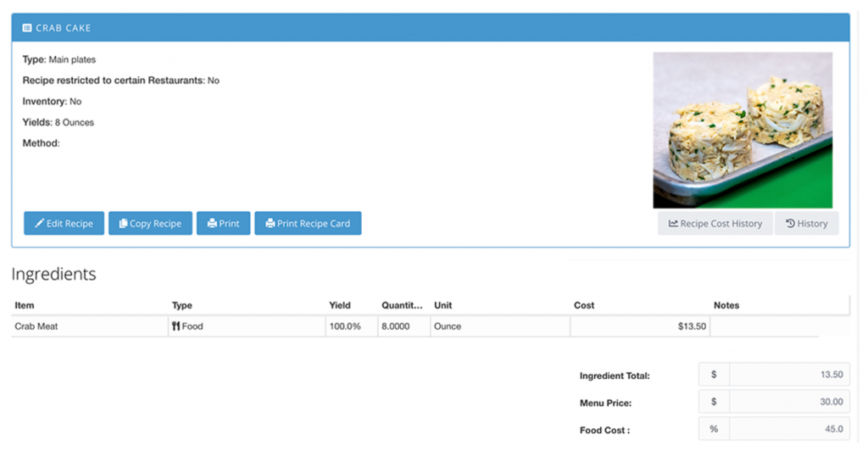The width and height of the screenshot is (868, 451).
Task: Click the clock-arrow icon on History
Action: tap(790, 224)
